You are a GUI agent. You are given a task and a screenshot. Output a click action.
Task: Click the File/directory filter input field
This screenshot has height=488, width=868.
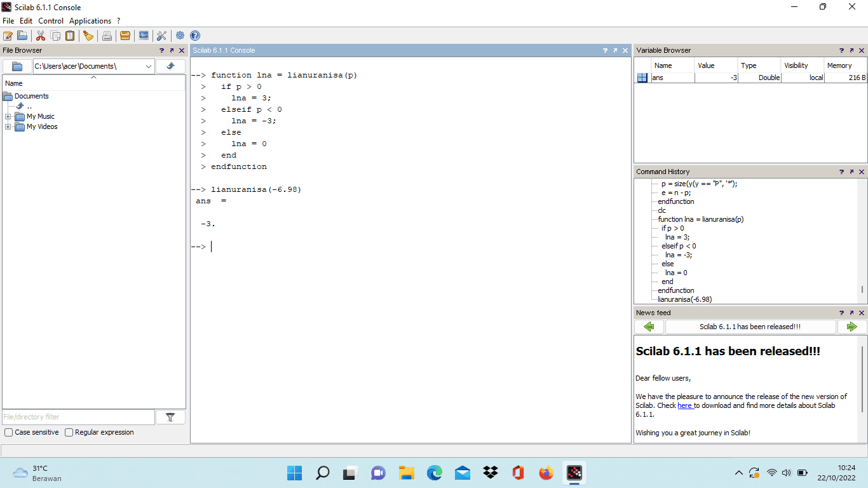(78, 417)
